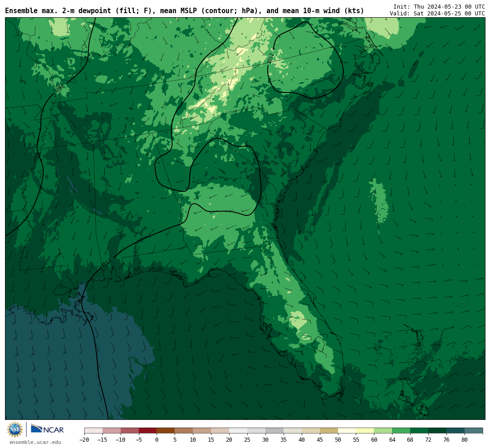This screenshot has height=448, width=490.
Task: Click the colorbar label 25
Action: (x=248, y=440)
